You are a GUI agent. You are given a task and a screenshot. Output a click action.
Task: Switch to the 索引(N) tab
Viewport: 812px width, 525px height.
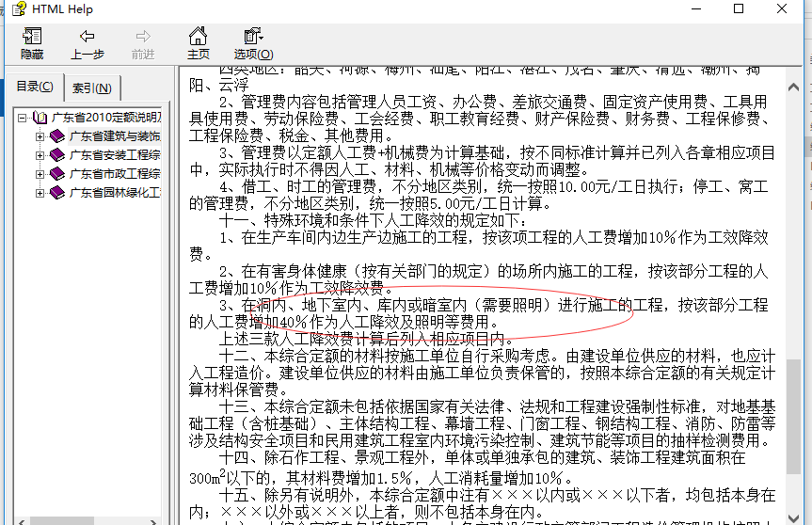pos(91,88)
